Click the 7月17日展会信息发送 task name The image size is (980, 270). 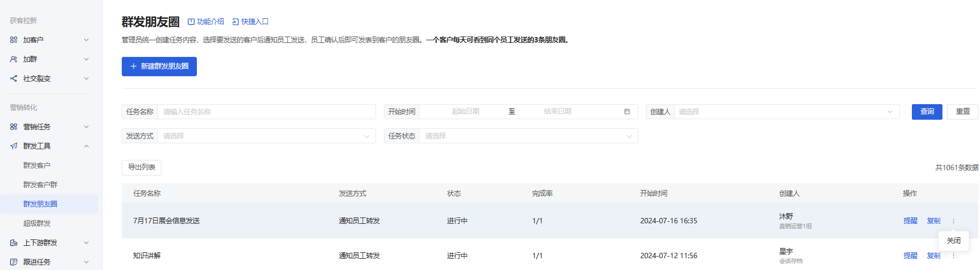click(x=166, y=221)
